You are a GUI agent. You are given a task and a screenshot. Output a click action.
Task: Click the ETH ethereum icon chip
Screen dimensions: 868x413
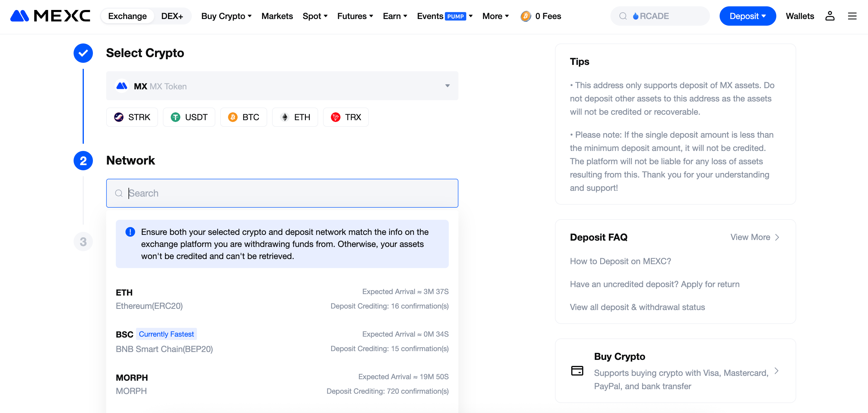285,117
